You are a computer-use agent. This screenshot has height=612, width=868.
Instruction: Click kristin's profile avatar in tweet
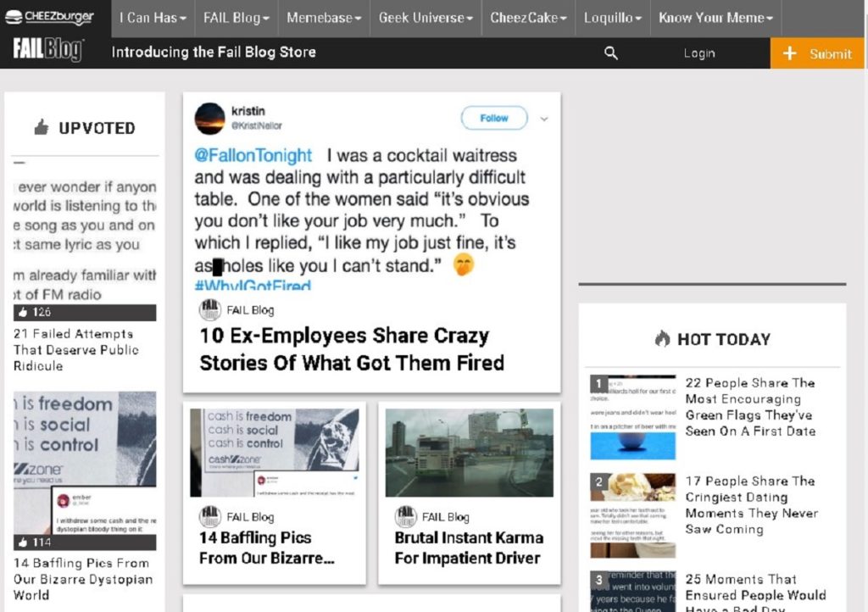click(x=209, y=119)
